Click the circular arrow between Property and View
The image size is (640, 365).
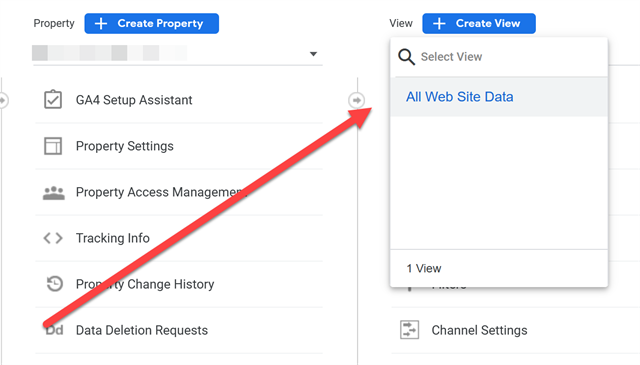pyautogui.click(x=356, y=100)
